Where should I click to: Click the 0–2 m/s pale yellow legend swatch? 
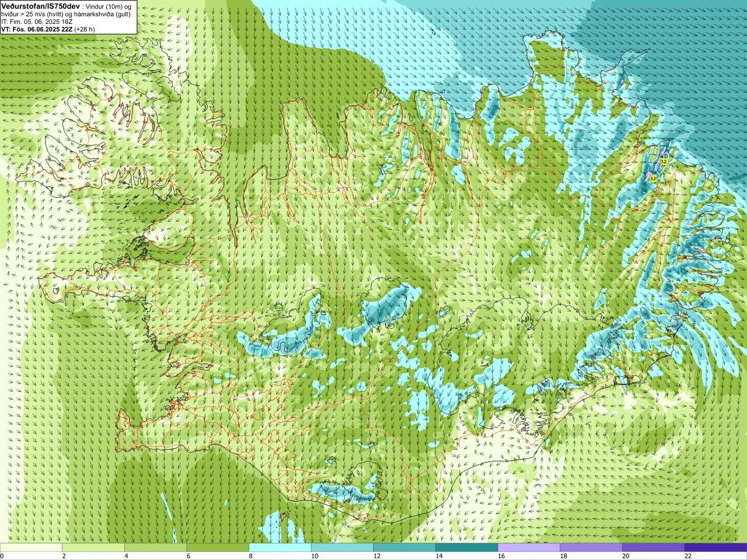[31, 548]
